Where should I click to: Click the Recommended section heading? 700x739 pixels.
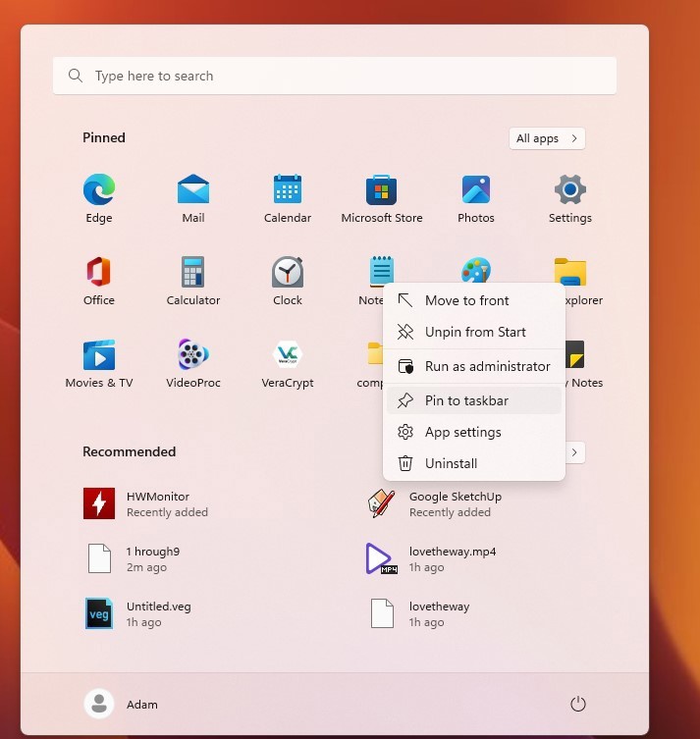point(130,451)
